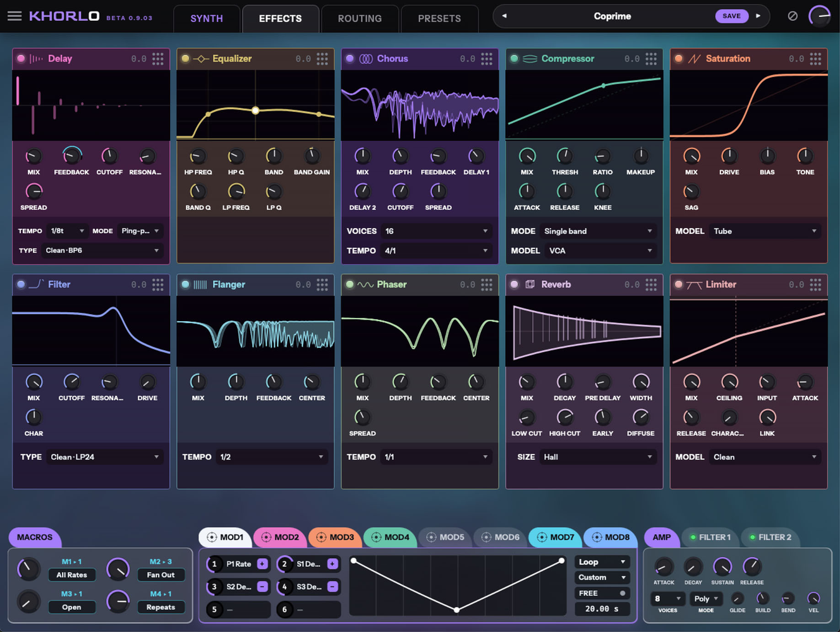Open Saturation MODEL Tube dropdown
The height and width of the screenshot is (632, 840).
[765, 231]
